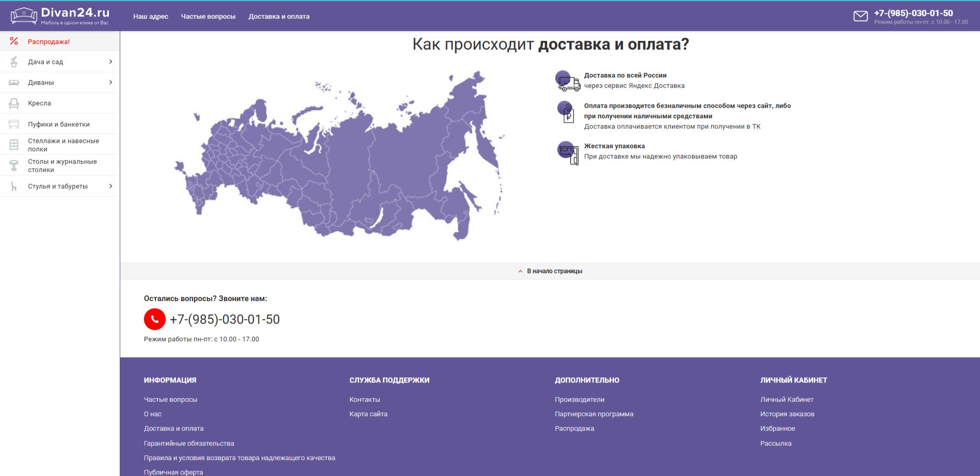Click the red phone call icon
The height and width of the screenshot is (476, 980).
(x=155, y=319)
